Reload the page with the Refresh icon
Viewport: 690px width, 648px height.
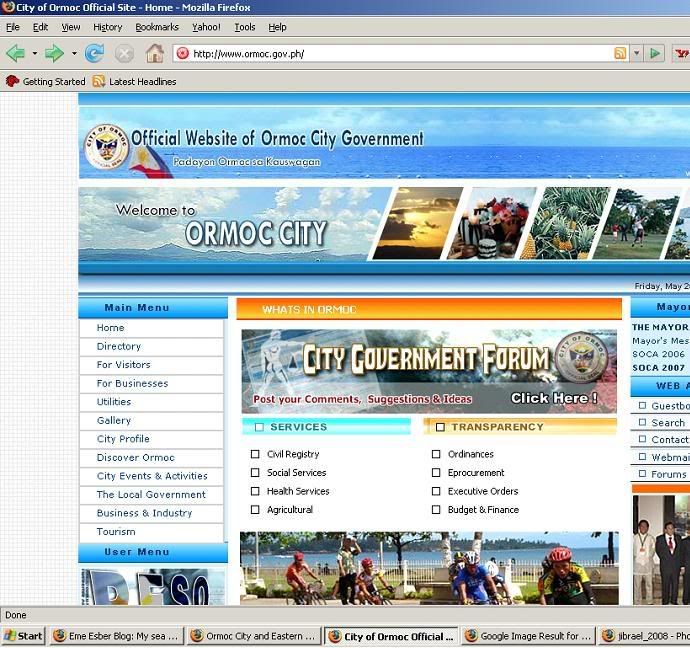(x=94, y=53)
